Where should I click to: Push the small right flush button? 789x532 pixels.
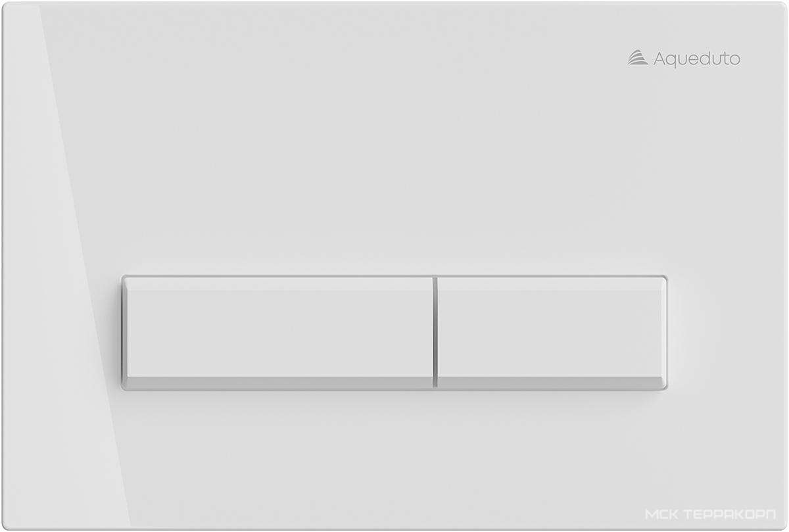(551, 333)
